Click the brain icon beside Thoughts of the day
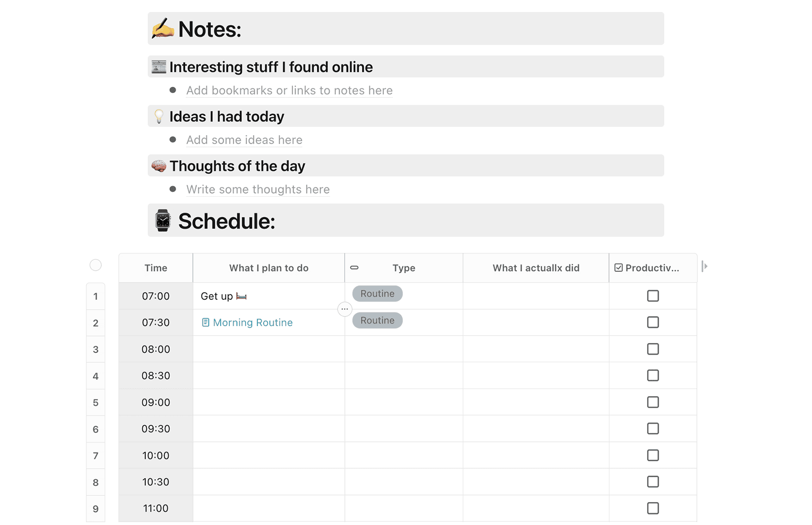Screen dimensions: 812x525 [x=159, y=166]
